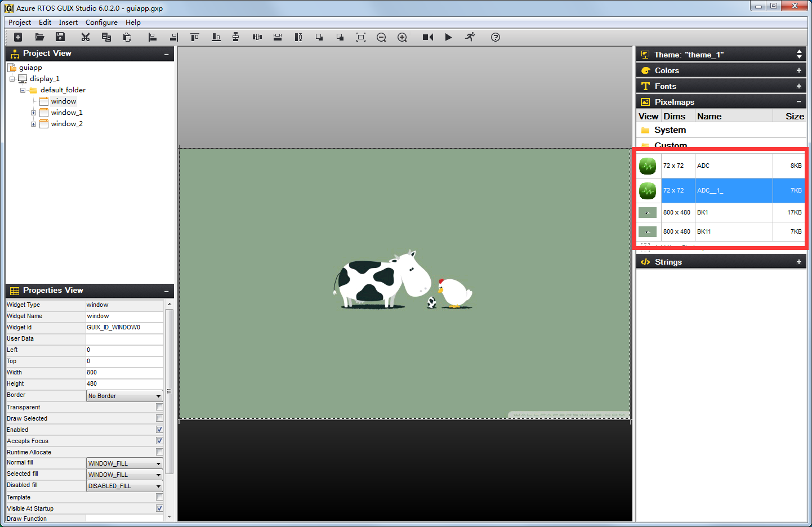
Task: Uncheck the Enabled checkbox
Action: [x=159, y=430]
